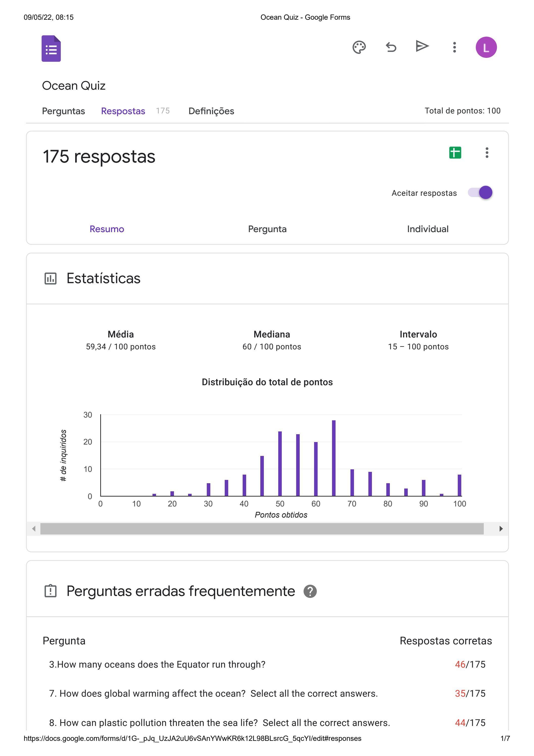Select the Individual view tab
This screenshot has height=756, width=534.
428,229
